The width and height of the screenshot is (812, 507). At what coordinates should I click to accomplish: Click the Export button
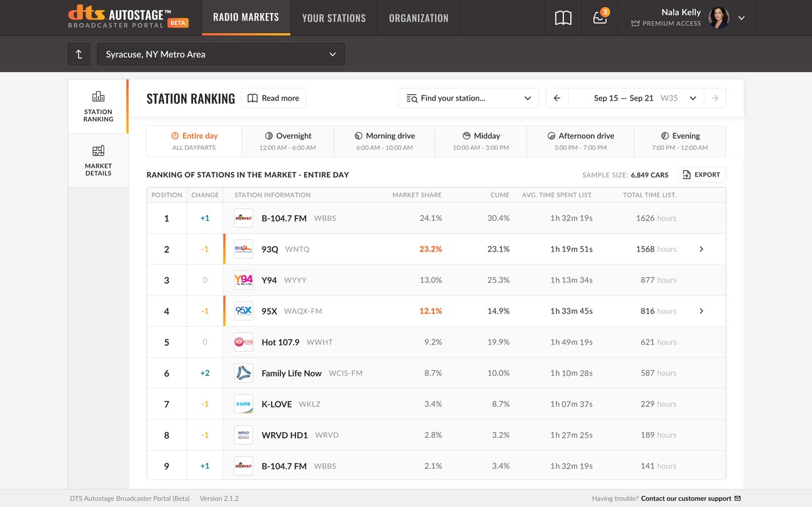(701, 175)
